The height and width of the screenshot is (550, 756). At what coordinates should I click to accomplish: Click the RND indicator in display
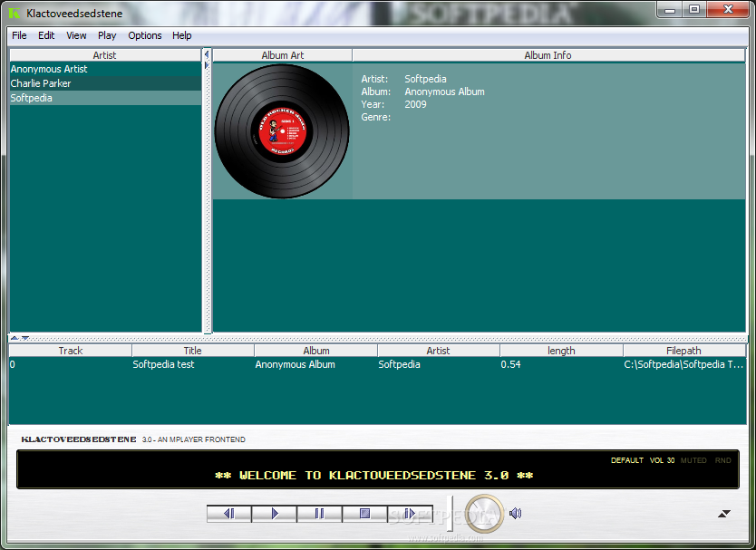(x=722, y=460)
